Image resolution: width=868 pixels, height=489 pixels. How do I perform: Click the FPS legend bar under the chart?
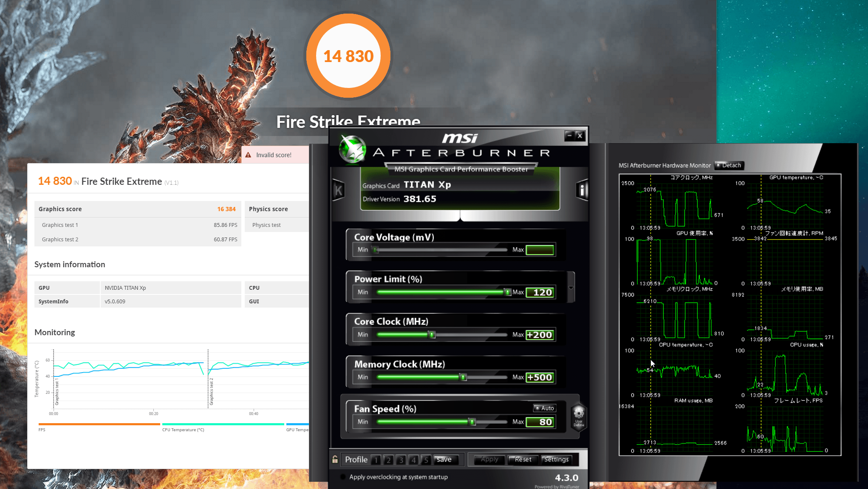point(99,424)
